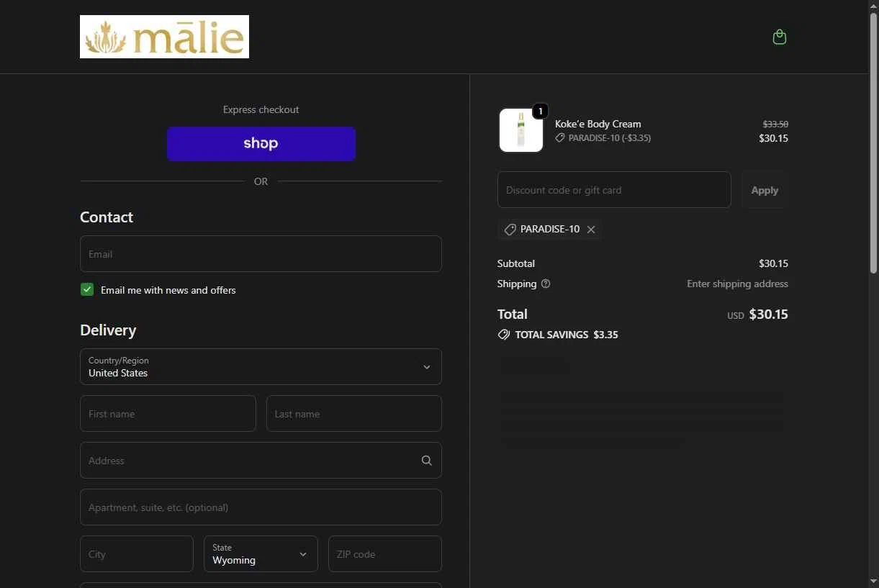The height and width of the screenshot is (588, 879).
Task: Click the Malie store logo
Action: 164,37
